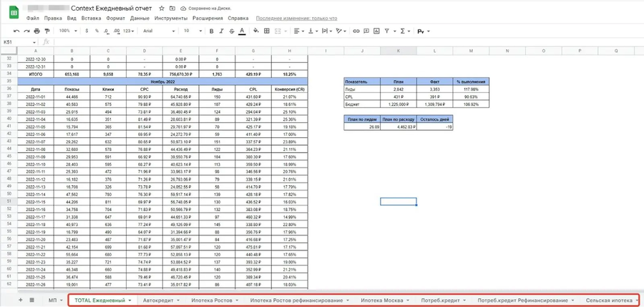The image size is (644, 307).
Task: Select the Ноябрь 2022 header cell
Action: pos(162,82)
